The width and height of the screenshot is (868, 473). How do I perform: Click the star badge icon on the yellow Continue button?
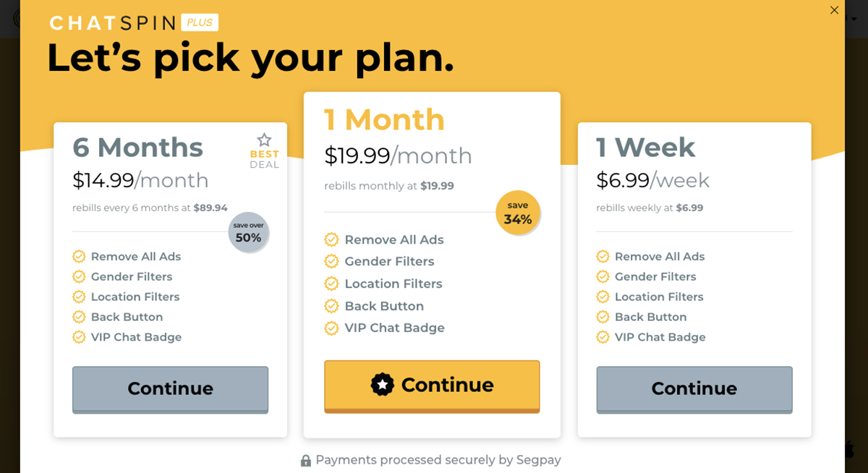(383, 385)
